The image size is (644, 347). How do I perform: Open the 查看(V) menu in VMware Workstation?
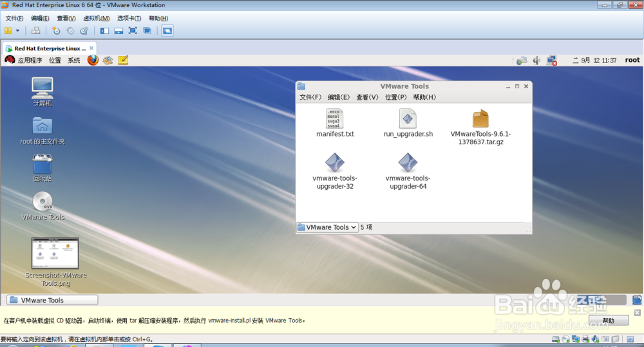click(66, 18)
